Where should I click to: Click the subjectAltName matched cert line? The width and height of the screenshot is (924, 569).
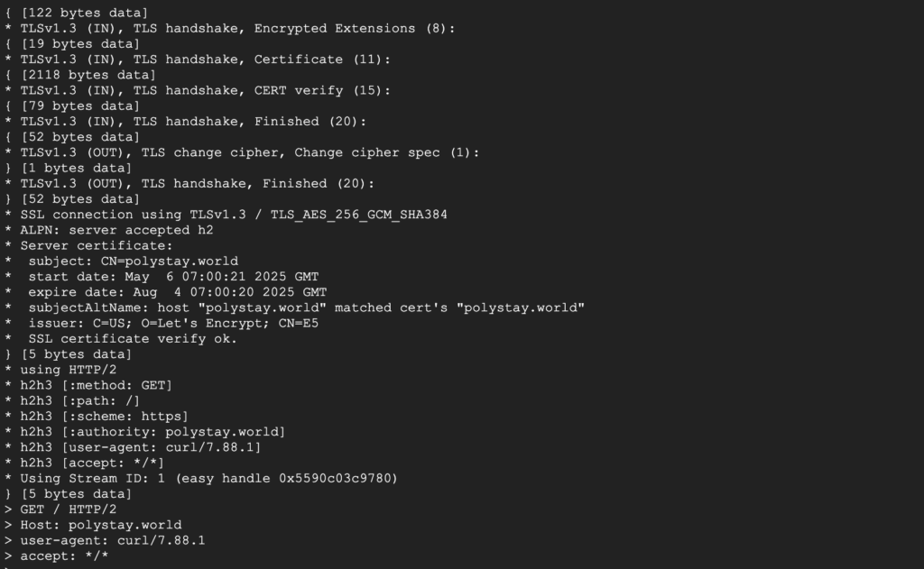(x=295, y=308)
